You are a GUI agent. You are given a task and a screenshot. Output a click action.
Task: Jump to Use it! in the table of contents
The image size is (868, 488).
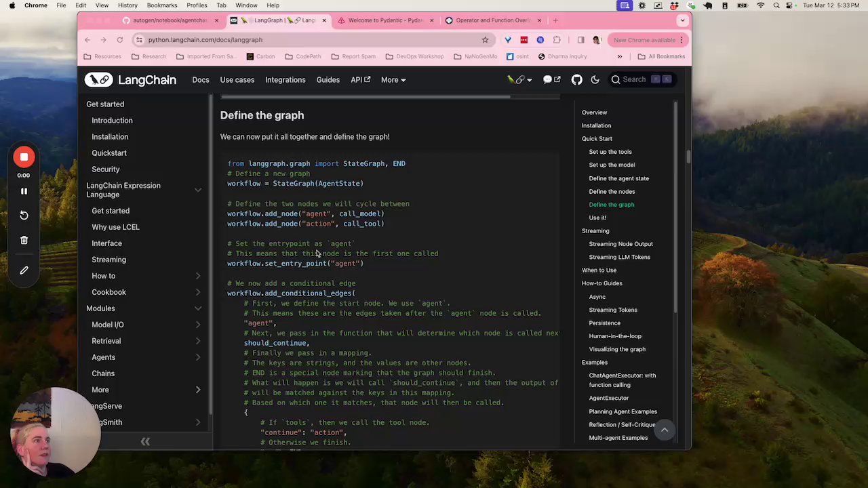pos(597,218)
